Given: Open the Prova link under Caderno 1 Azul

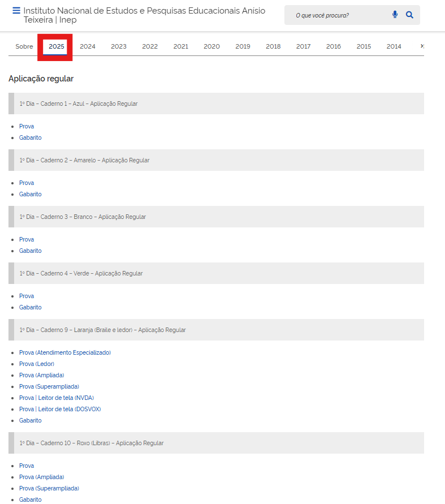Looking at the screenshot, I should 27,126.
